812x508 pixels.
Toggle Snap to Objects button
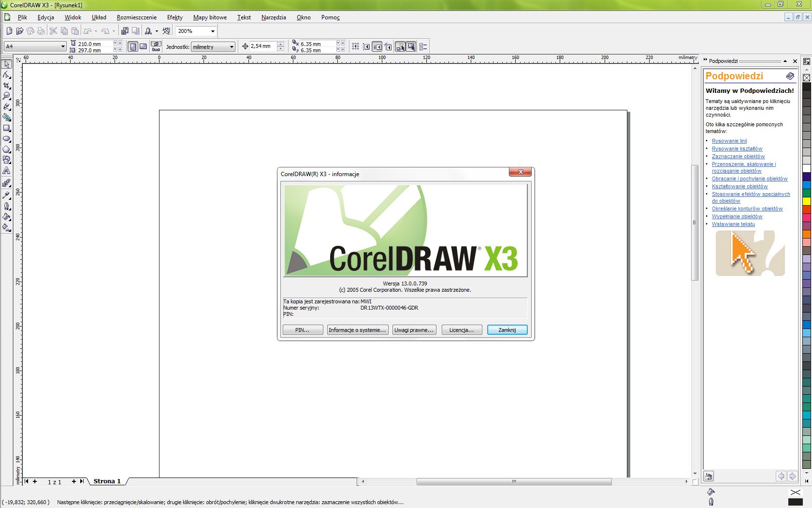point(377,46)
